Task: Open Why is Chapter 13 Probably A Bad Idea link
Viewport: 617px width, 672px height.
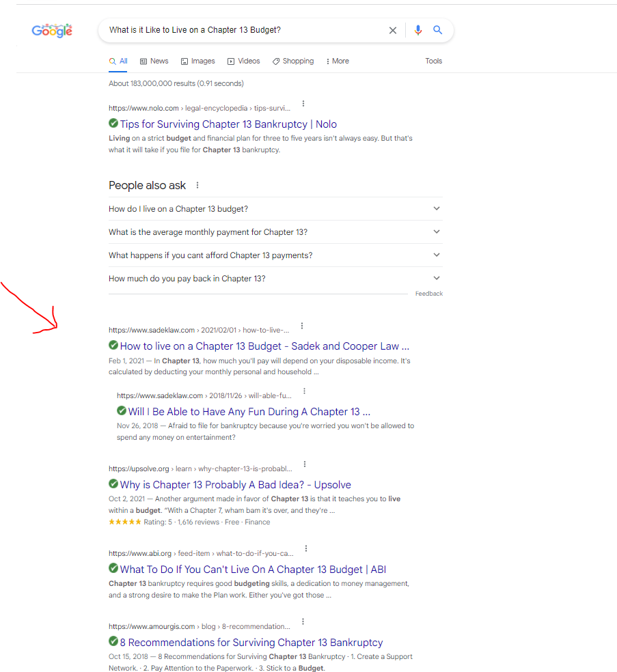Action: click(236, 485)
